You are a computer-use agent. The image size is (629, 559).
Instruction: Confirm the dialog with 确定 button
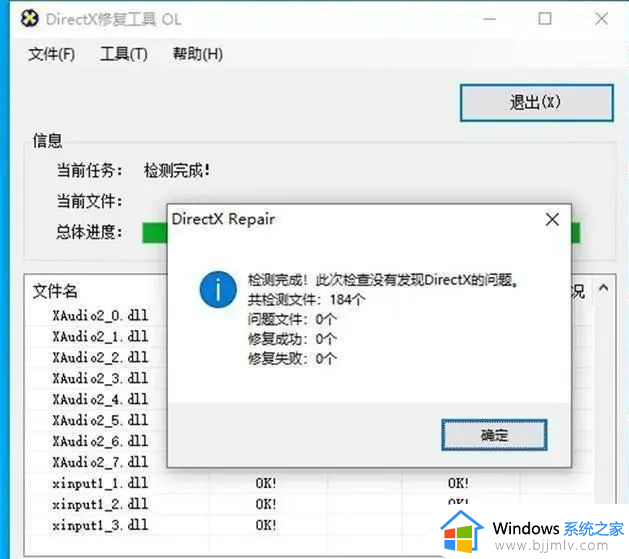[494, 435]
